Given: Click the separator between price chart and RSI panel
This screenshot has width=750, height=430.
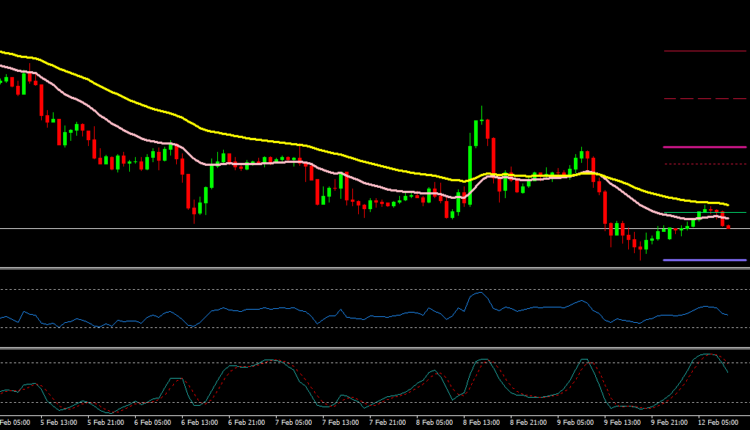Looking at the screenshot, I should click(x=375, y=268).
